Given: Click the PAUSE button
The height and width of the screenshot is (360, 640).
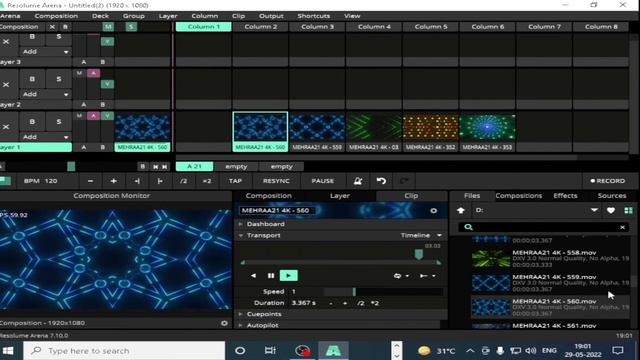Looking at the screenshot, I should (x=323, y=181).
